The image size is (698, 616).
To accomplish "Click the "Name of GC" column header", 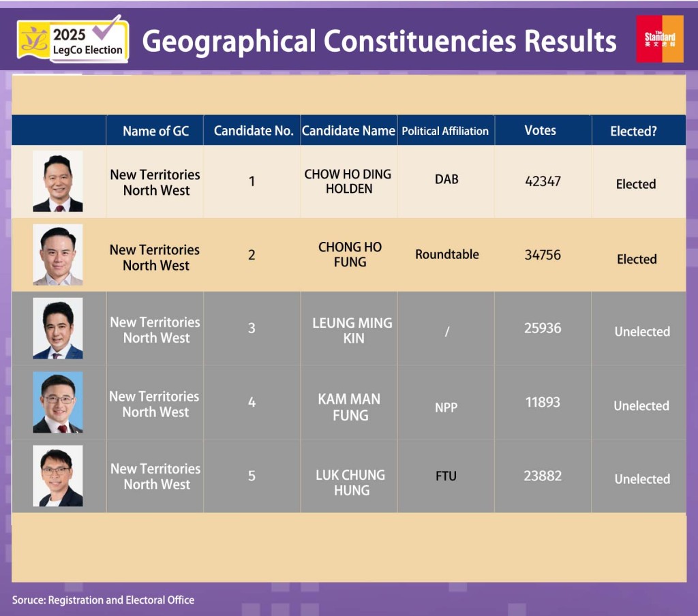I will (x=155, y=131).
